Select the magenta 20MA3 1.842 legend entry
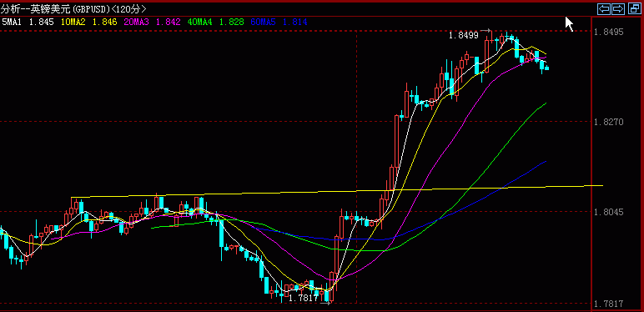The width and height of the screenshot is (644, 312). [x=153, y=23]
